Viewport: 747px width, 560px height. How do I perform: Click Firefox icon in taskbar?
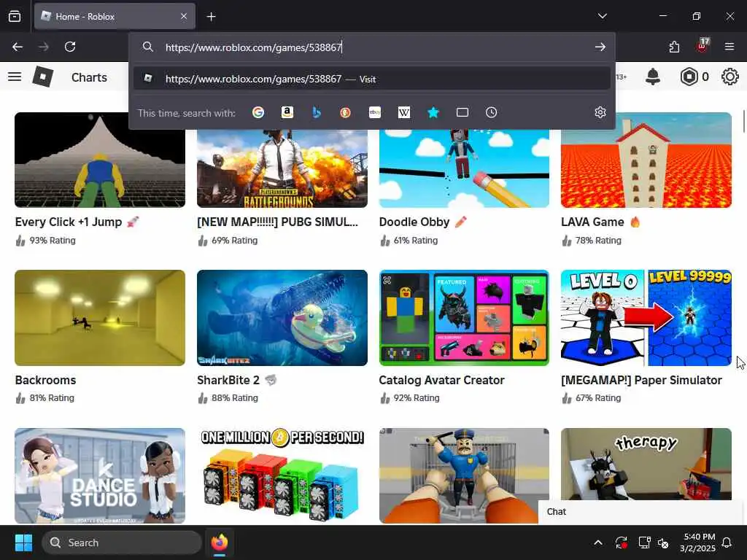coord(220,542)
